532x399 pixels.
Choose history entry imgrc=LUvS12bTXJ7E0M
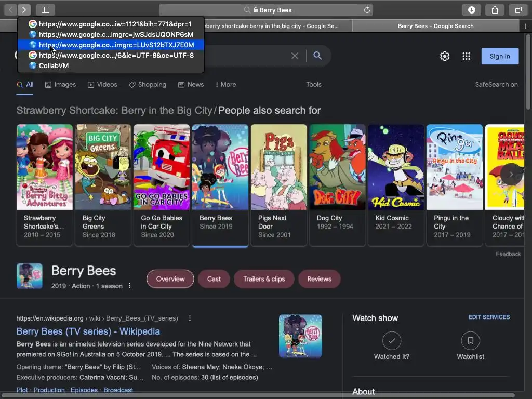(111, 45)
